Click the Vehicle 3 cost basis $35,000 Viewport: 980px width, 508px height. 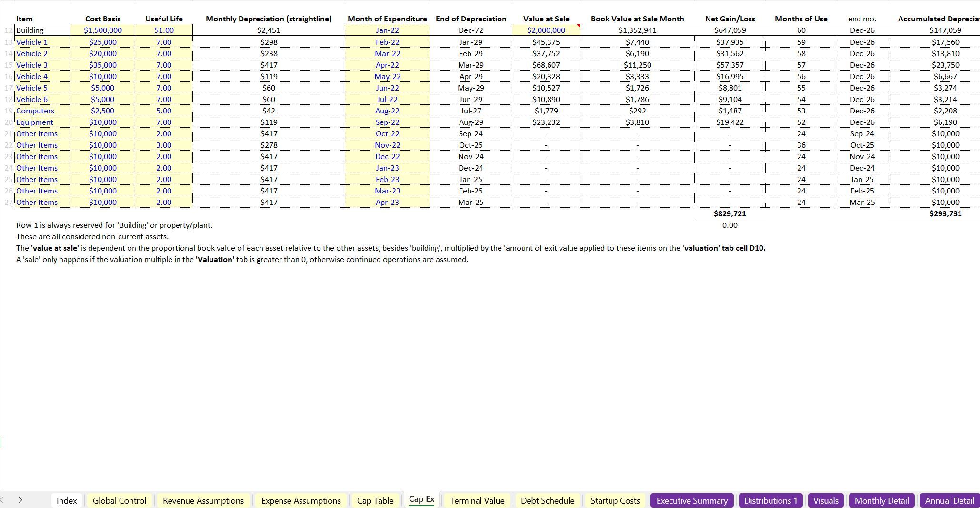coord(102,65)
